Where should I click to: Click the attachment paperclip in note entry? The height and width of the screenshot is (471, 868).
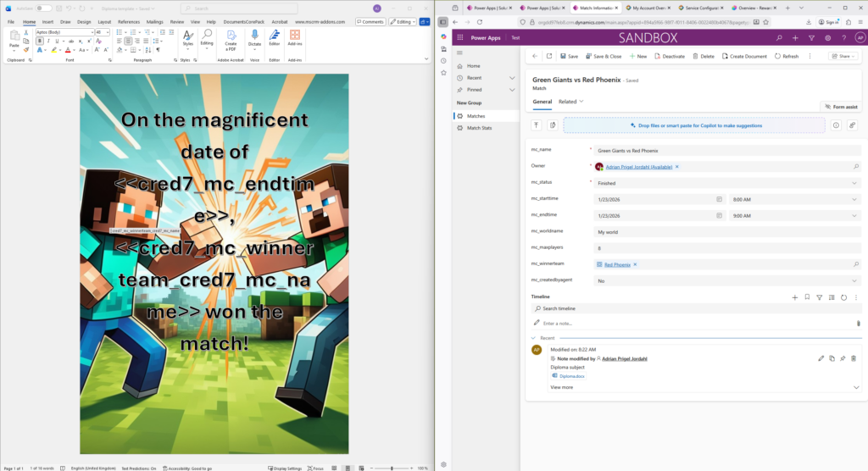(x=858, y=323)
